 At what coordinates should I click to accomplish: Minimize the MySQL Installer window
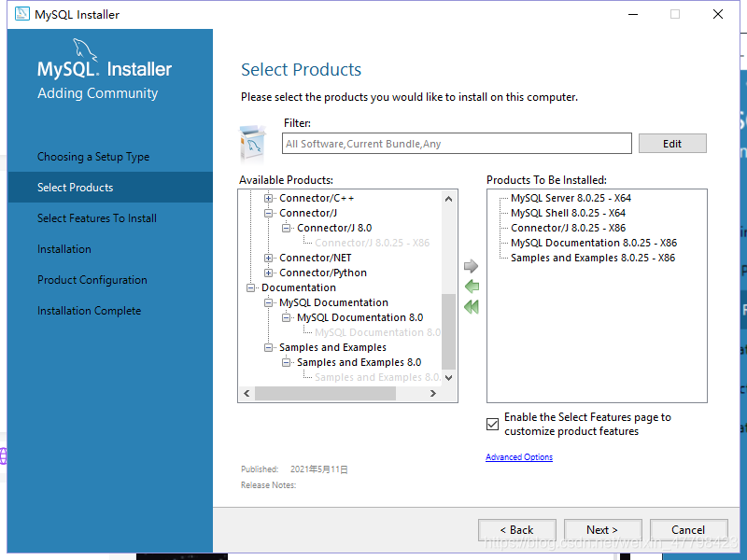(x=633, y=14)
